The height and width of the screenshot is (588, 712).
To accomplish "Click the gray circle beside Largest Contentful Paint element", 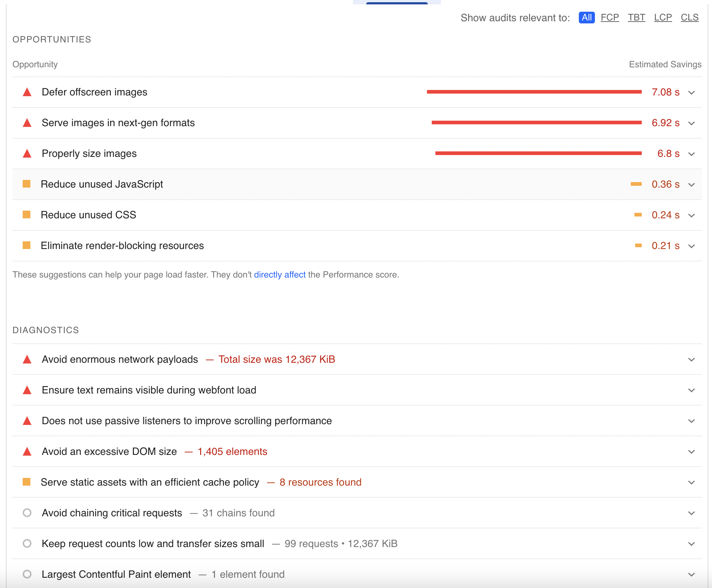I will [27, 574].
